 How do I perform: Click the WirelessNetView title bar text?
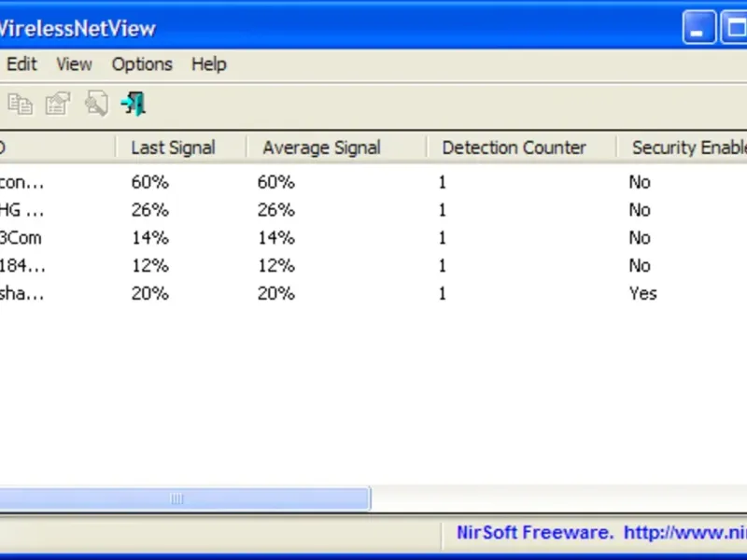[78, 29]
